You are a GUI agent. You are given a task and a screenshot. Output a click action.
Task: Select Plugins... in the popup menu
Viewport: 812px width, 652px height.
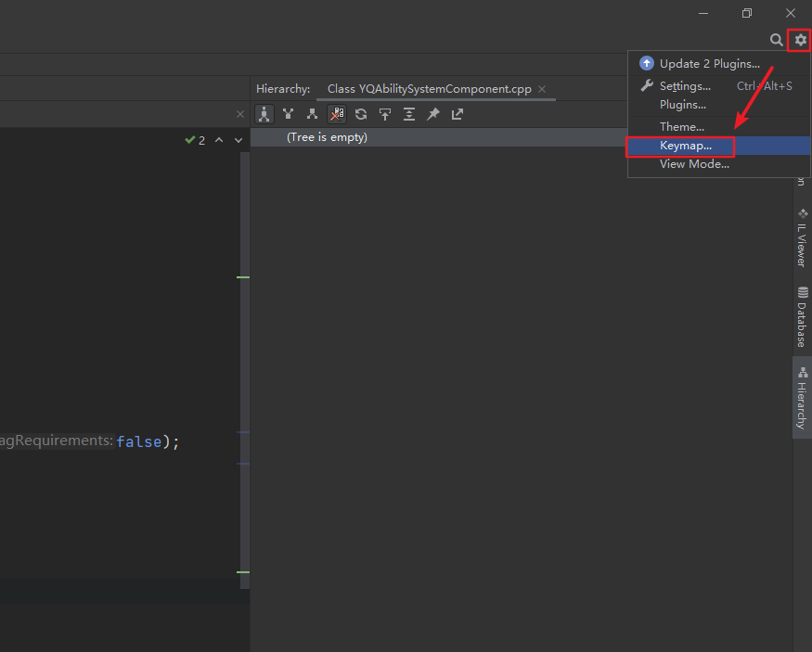coord(719,105)
